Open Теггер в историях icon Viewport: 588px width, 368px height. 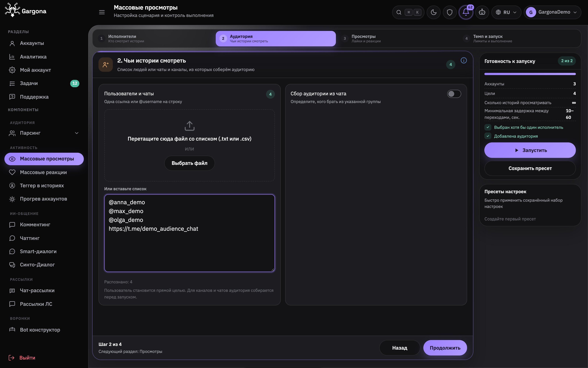point(12,186)
